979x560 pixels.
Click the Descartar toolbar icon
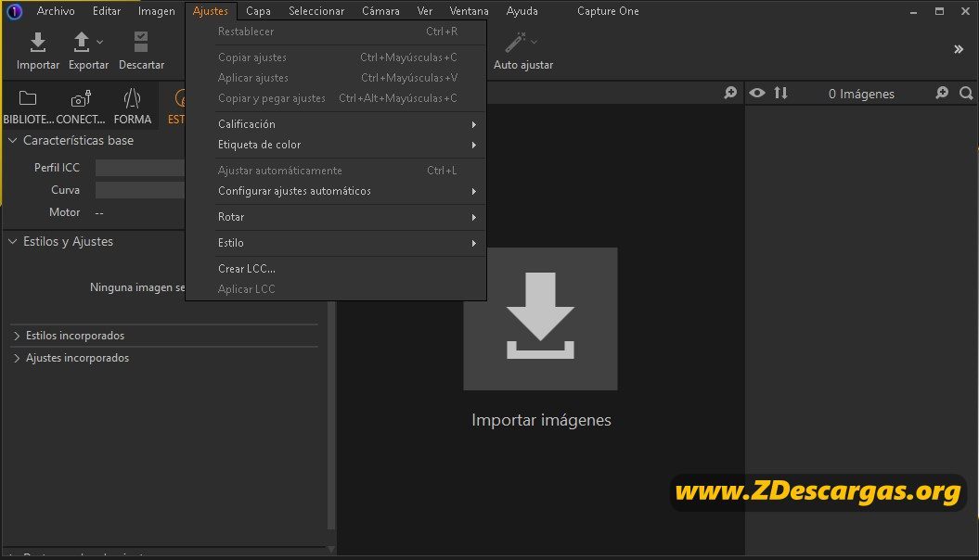point(141,43)
